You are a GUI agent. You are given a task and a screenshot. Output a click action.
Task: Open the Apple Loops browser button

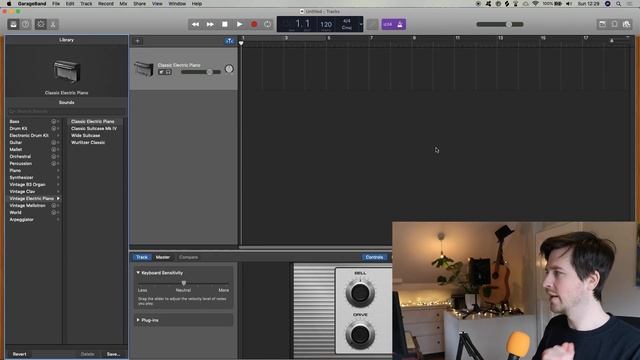[614, 24]
